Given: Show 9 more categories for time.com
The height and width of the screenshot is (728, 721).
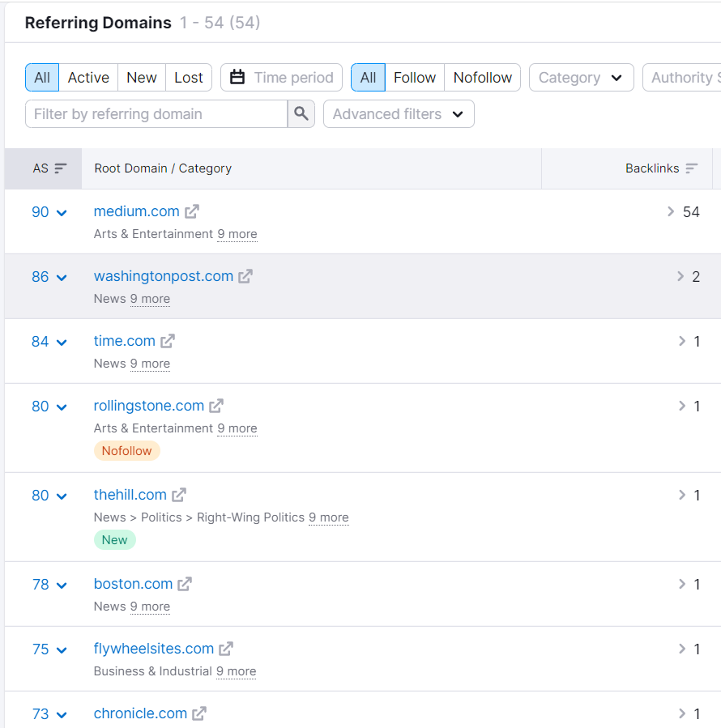Looking at the screenshot, I should pyautogui.click(x=150, y=364).
